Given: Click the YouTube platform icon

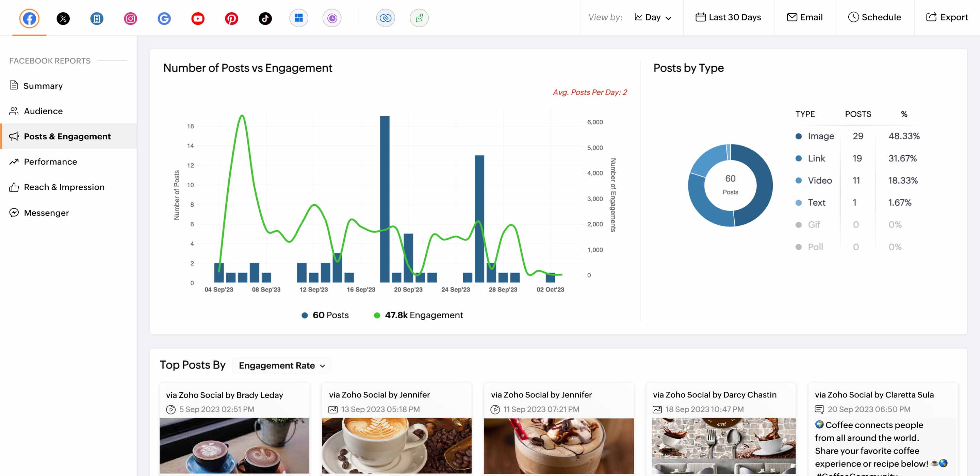Looking at the screenshot, I should pyautogui.click(x=197, y=17).
